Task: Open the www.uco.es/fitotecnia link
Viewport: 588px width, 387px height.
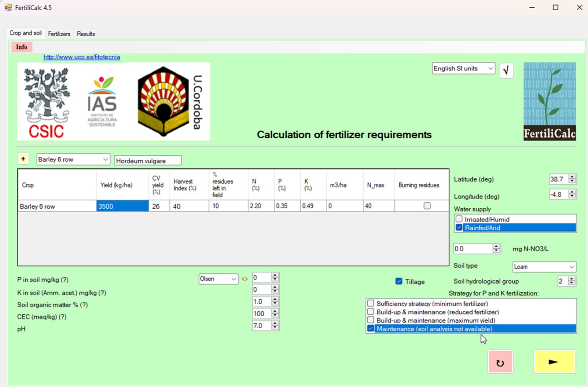Action: coord(82,57)
